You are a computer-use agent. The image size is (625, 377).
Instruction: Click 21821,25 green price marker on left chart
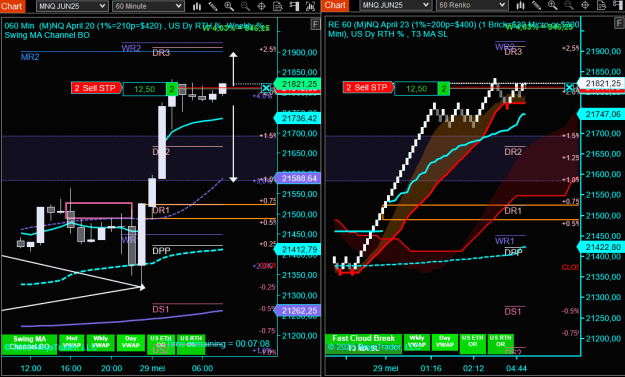297,84
